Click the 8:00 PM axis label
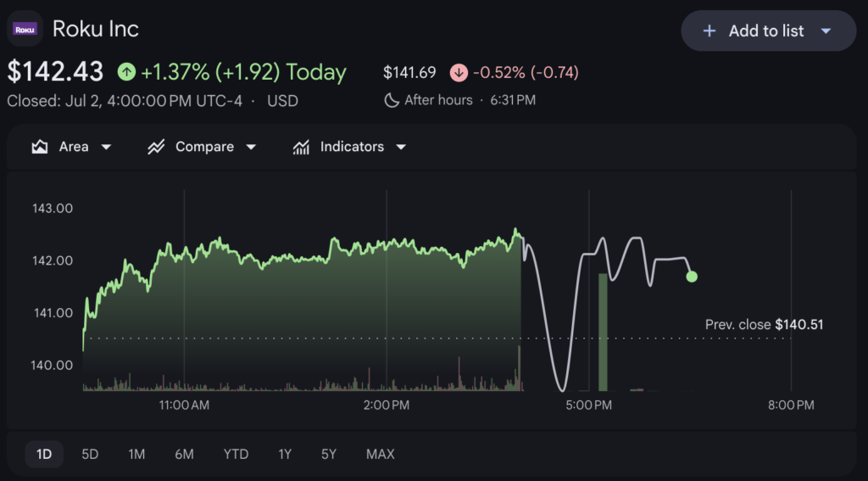This screenshot has width=868, height=481. pos(791,405)
